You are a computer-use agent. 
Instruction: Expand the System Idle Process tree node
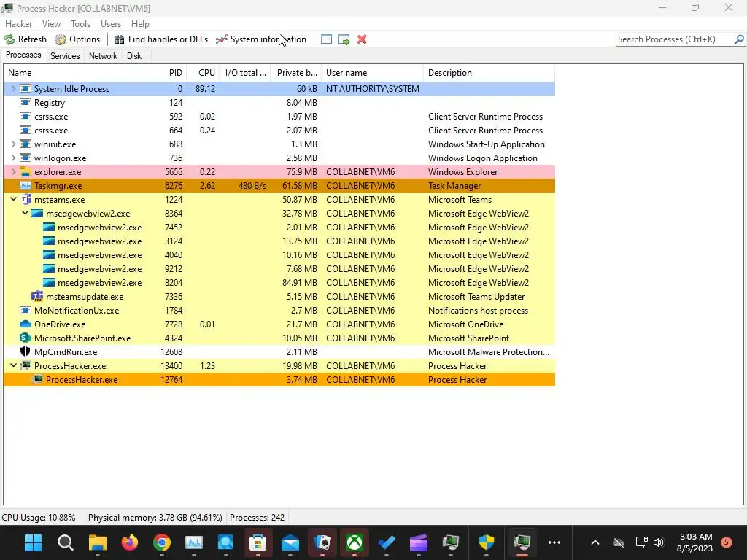pos(13,88)
